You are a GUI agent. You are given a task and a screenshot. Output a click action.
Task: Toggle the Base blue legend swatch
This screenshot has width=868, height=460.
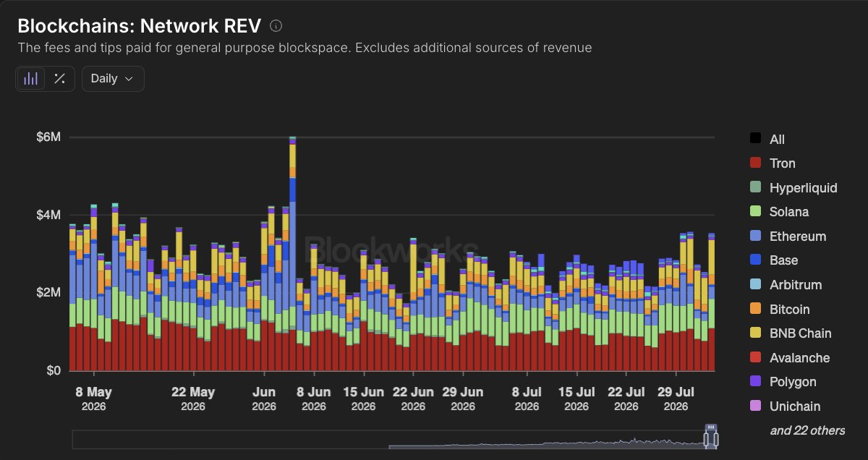755,260
